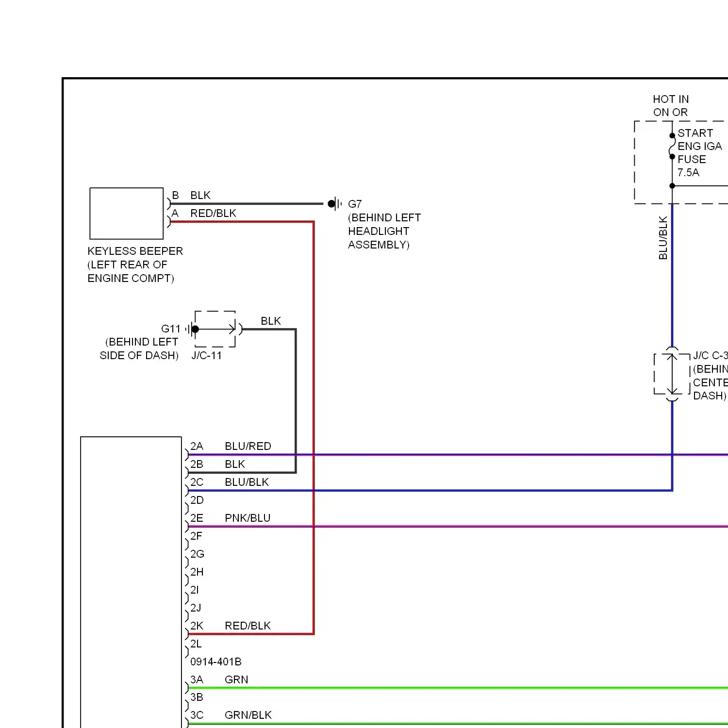Image resolution: width=728 pixels, height=728 pixels.
Task: Click pin 2D label
Action: [197, 500]
